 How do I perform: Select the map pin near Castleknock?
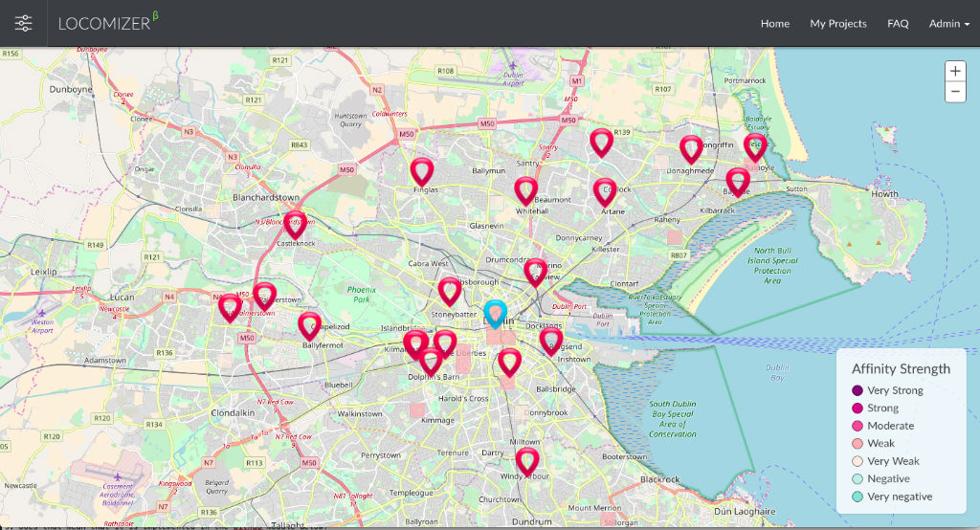[x=295, y=223]
